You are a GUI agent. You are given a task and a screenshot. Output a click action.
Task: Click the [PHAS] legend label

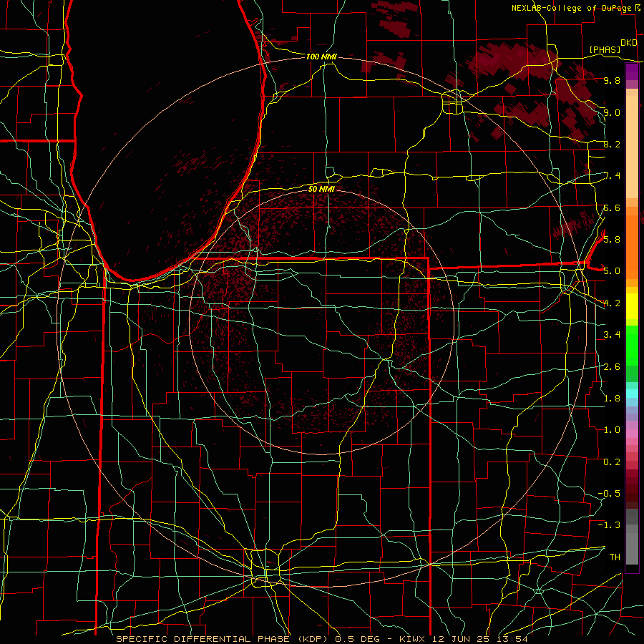coord(605,49)
